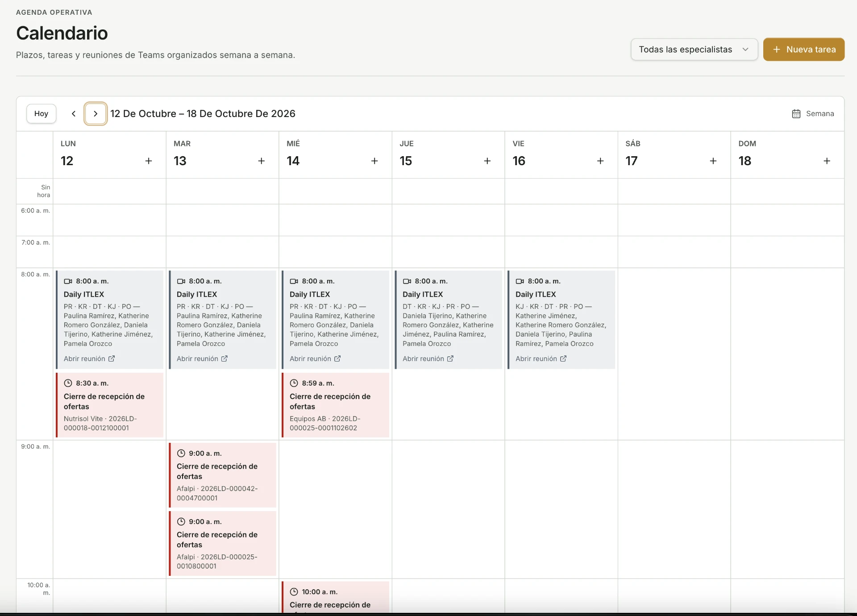Add task on Sunday 18 plus icon

pyautogui.click(x=827, y=161)
